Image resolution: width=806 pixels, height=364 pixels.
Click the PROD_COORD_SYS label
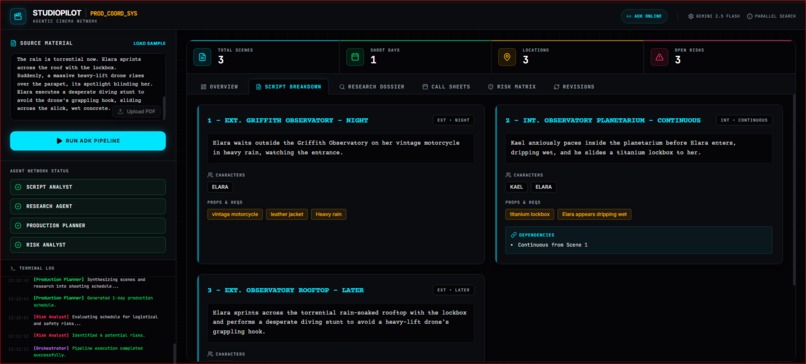(x=114, y=13)
